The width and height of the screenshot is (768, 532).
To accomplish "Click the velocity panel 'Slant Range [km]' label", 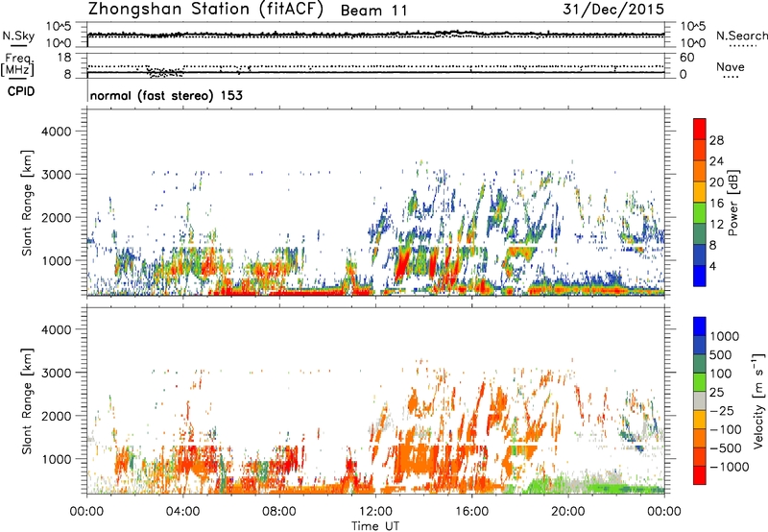I will click(x=27, y=401).
